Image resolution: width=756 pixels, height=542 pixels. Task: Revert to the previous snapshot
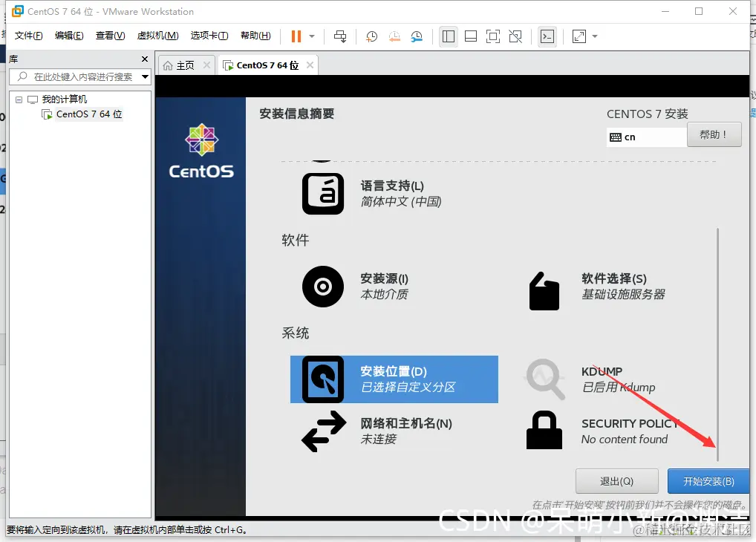(x=394, y=36)
